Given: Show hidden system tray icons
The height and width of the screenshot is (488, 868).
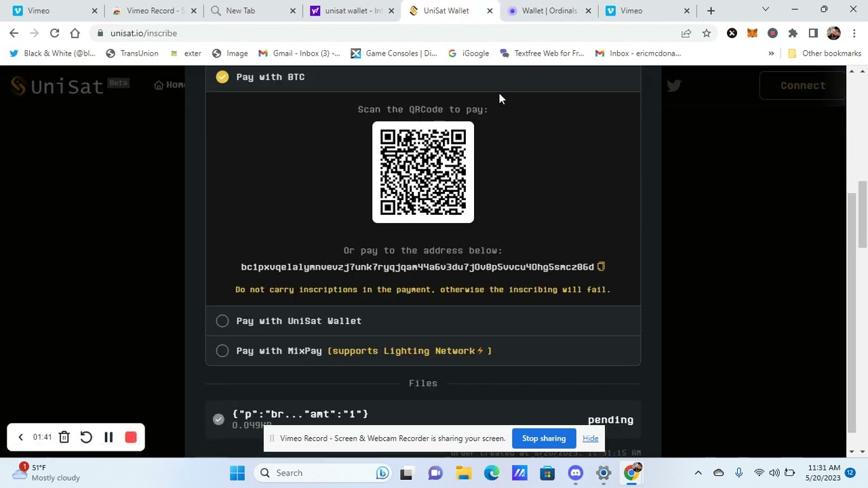Looking at the screenshot, I should [698, 473].
